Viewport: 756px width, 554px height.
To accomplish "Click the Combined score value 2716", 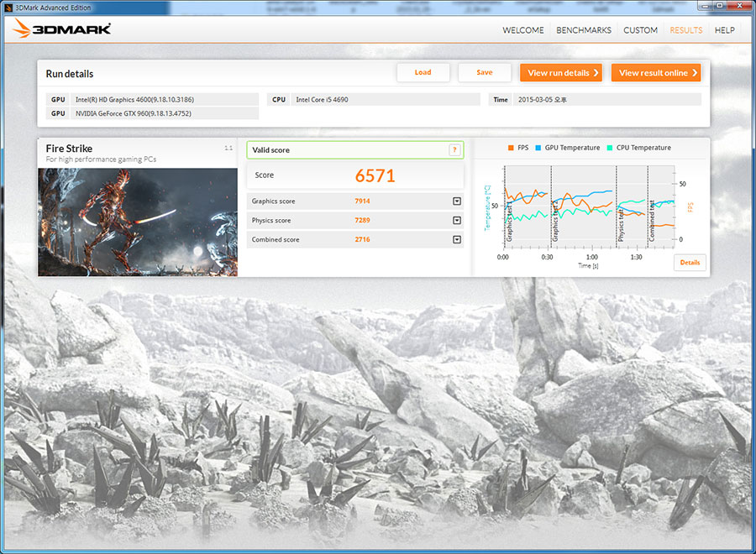I will [362, 239].
